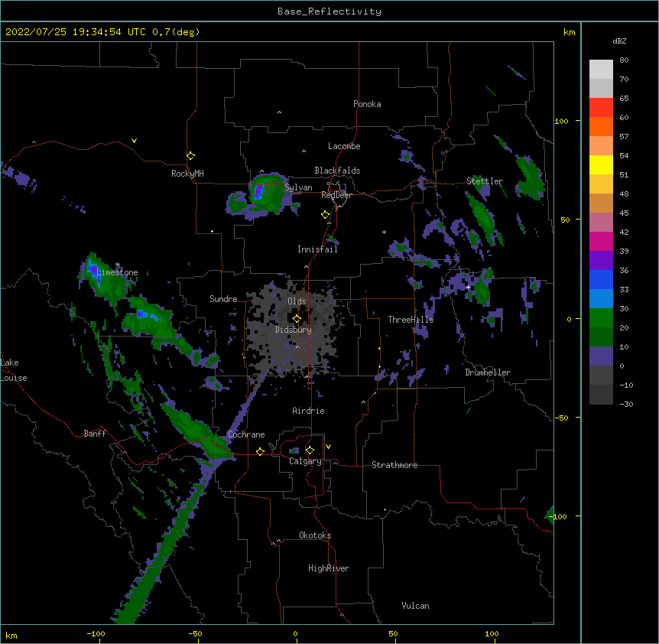This screenshot has width=659, height=644.
Task: Click the Cochrane city label
Action: click(x=246, y=434)
